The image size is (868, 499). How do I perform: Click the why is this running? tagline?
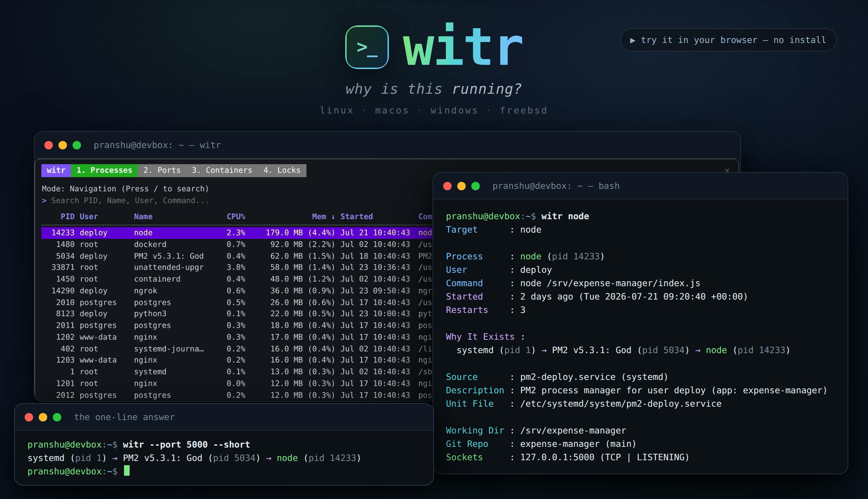pos(433,89)
